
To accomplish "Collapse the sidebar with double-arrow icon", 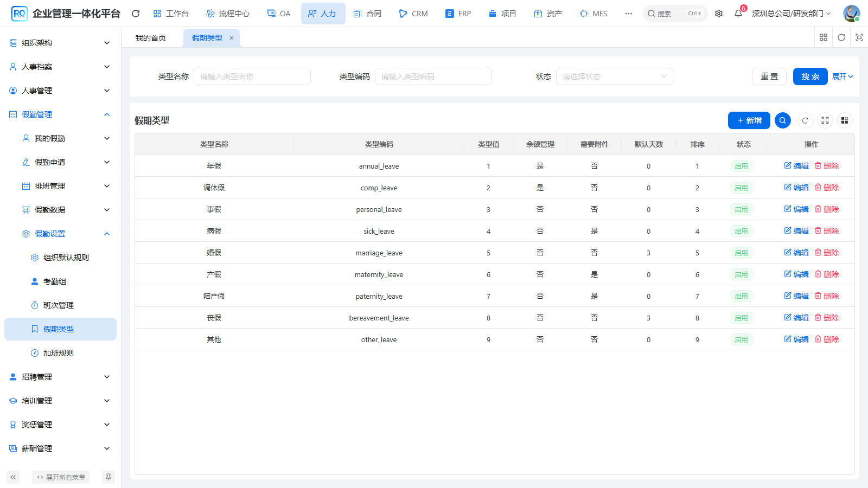I will 13,477.
